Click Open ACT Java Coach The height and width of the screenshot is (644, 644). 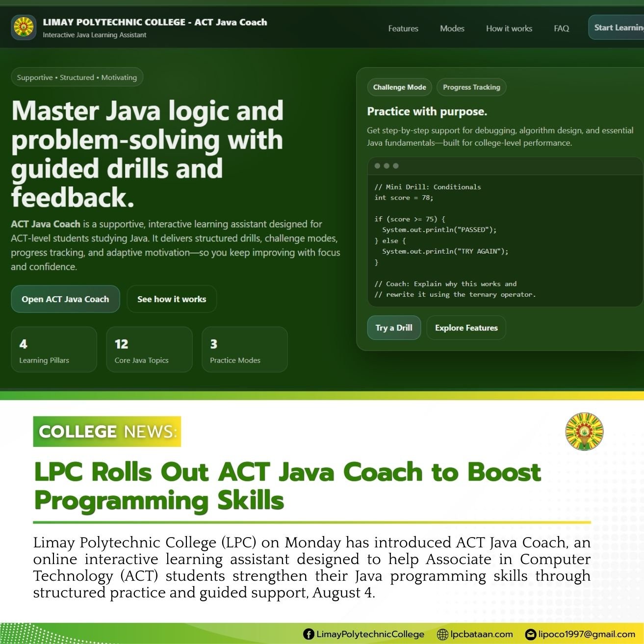65,299
